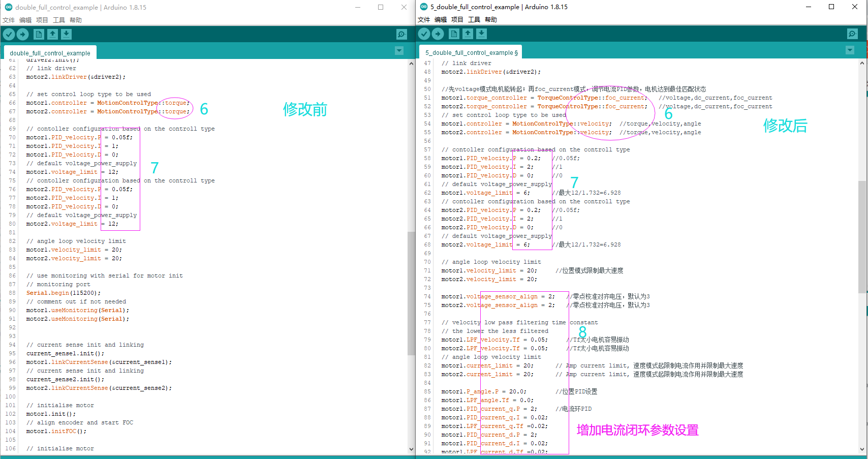This screenshot has height=459, width=868.
Task: Open the 文件 menu in the right window
Action: (x=423, y=19)
